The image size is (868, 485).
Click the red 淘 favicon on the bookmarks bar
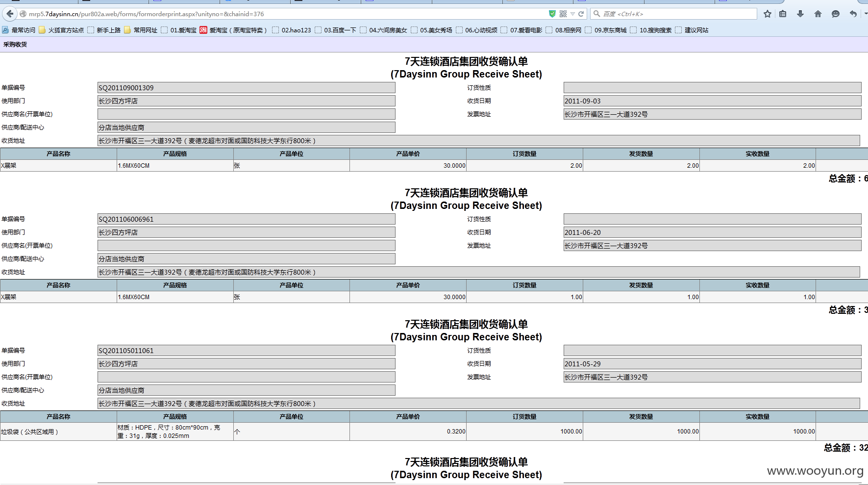click(x=203, y=30)
